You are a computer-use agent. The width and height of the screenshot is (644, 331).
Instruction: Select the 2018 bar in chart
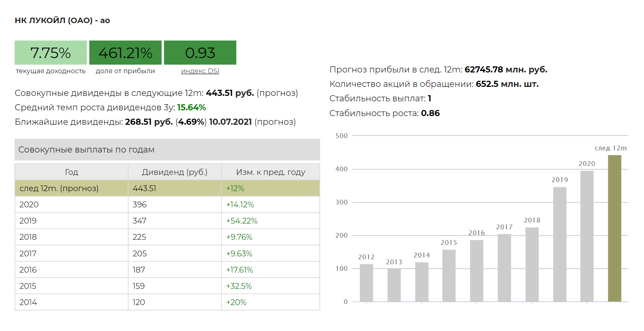pos(532,264)
